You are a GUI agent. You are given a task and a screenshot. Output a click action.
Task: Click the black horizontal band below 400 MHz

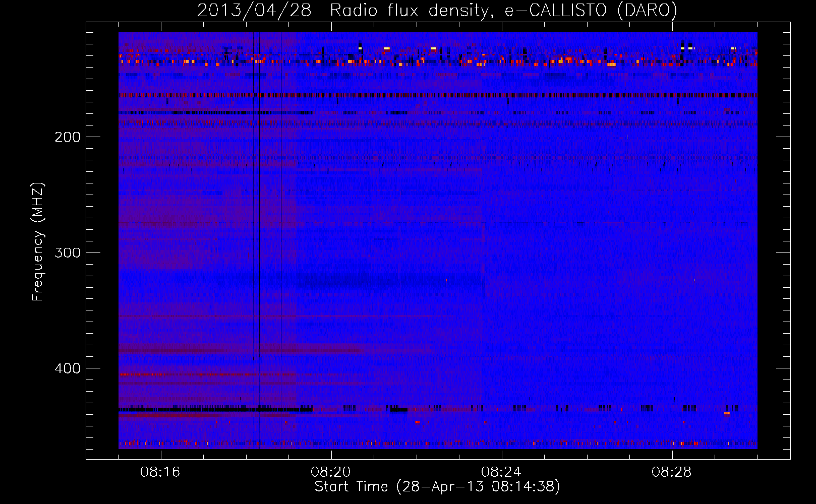[x=212, y=410]
